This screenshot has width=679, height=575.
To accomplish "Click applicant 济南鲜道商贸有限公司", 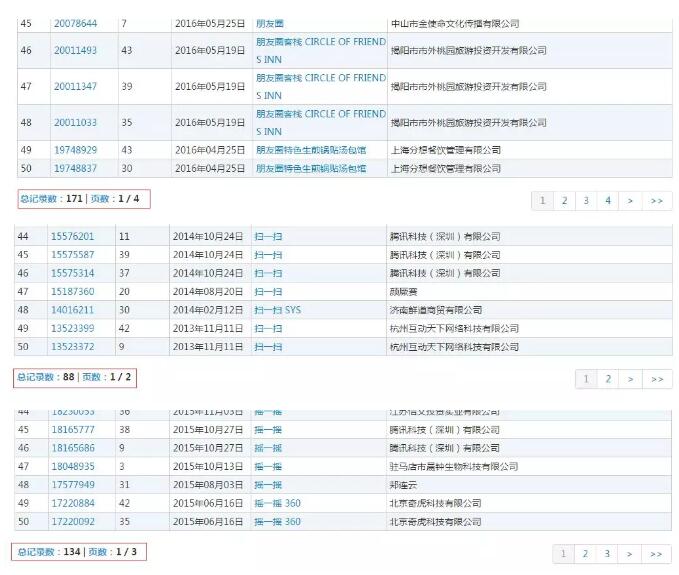I will pos(436,310).
